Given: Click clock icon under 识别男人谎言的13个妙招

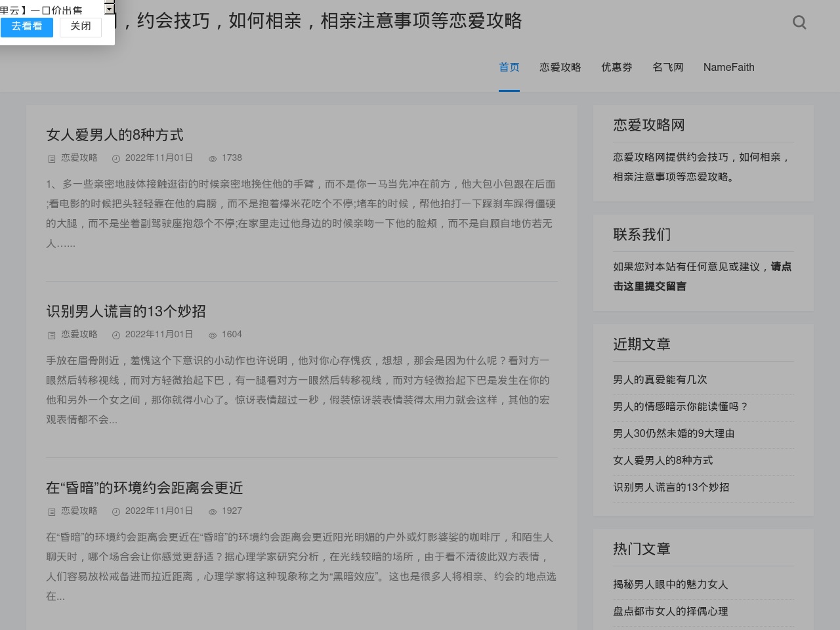Looking at the screenshot, I should (x=116, y=335).
